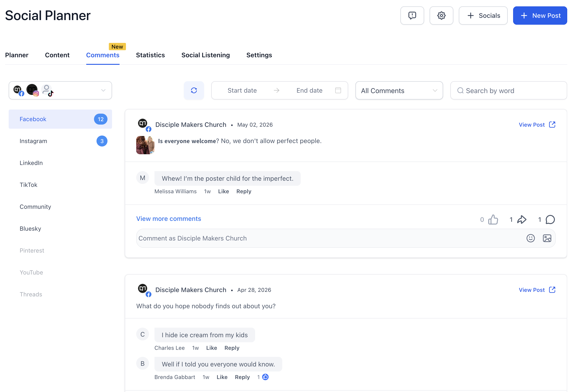Screen dimensions: 585x392
Task: Focus the Search by word field
Action: [509, 90]
